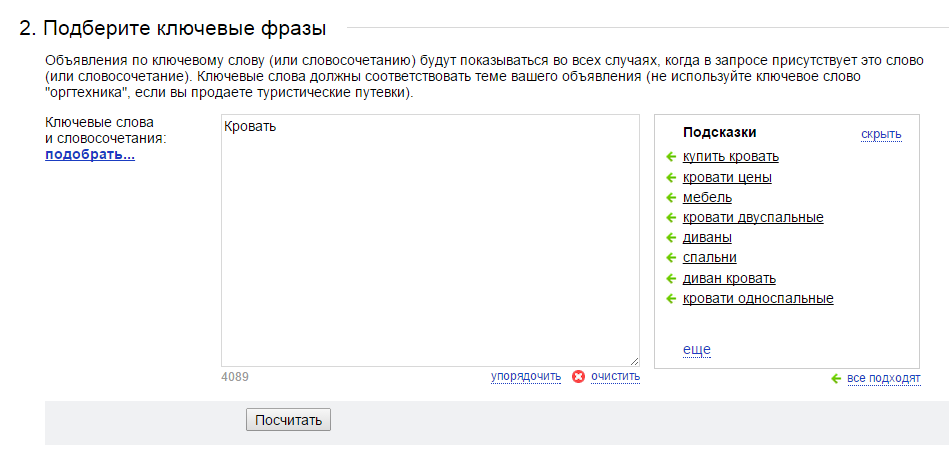Add "диваны" via its arrow icon
The height and width of the screenshot is (452, 949).
[x=671, y=238]
